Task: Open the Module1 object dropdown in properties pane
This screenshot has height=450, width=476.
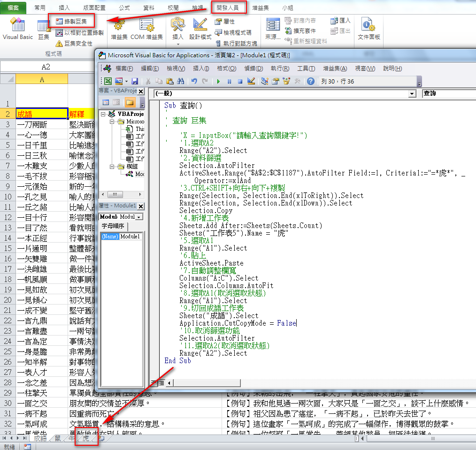Action: point(139,217)
